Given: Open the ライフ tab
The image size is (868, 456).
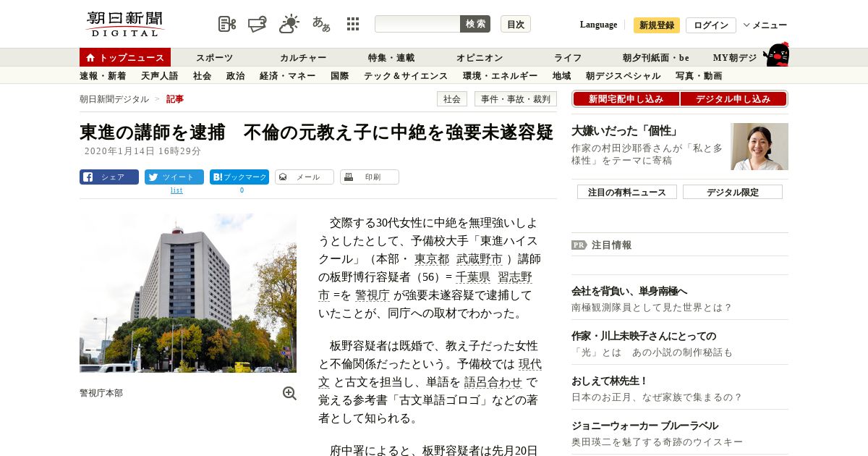Looking at the screenshot, I should coord(568,57).
